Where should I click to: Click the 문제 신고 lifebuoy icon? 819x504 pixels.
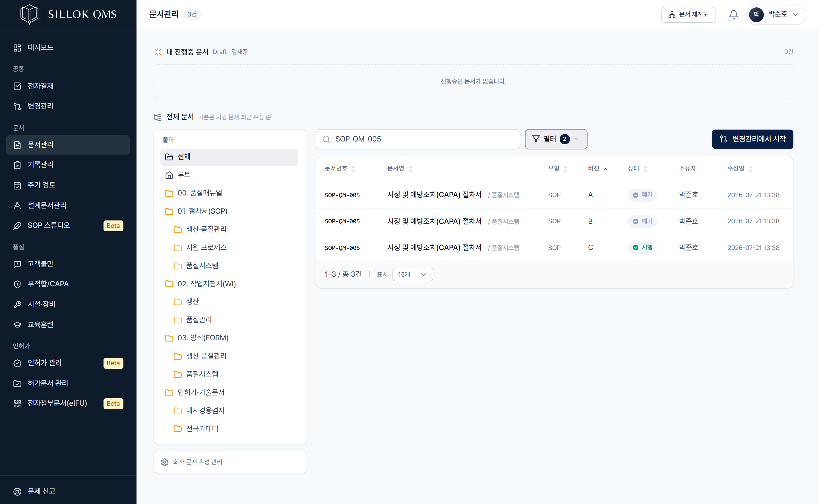tap(17, 492)
